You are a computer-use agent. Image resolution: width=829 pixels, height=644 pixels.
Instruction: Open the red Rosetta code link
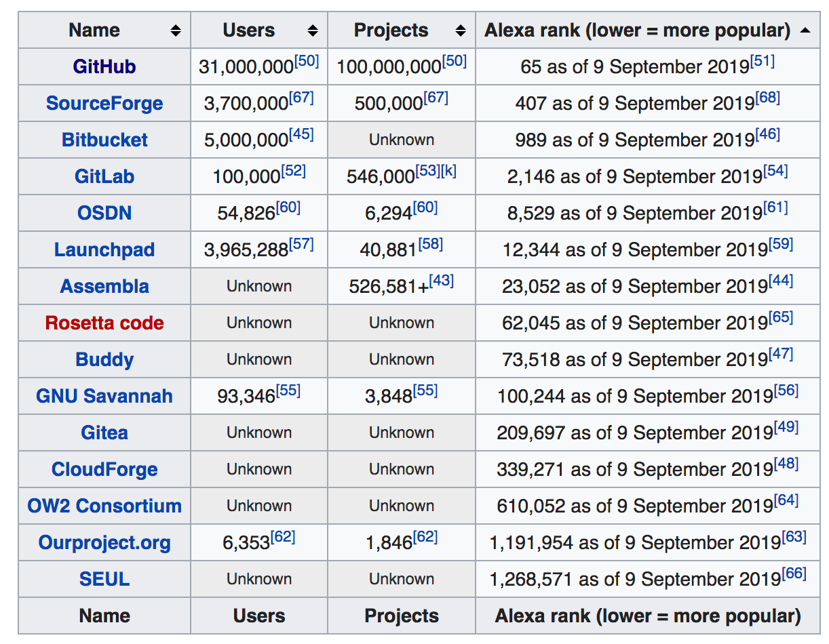[x=104, y=323]
